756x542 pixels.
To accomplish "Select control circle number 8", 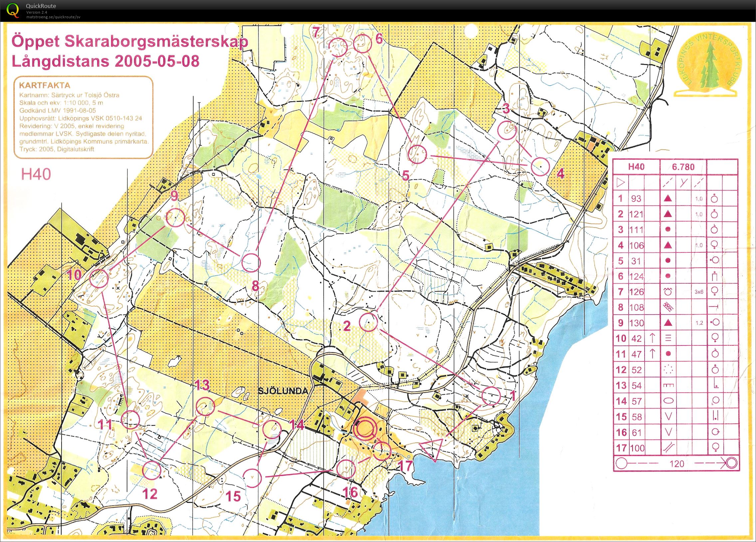I will [251, 262].
